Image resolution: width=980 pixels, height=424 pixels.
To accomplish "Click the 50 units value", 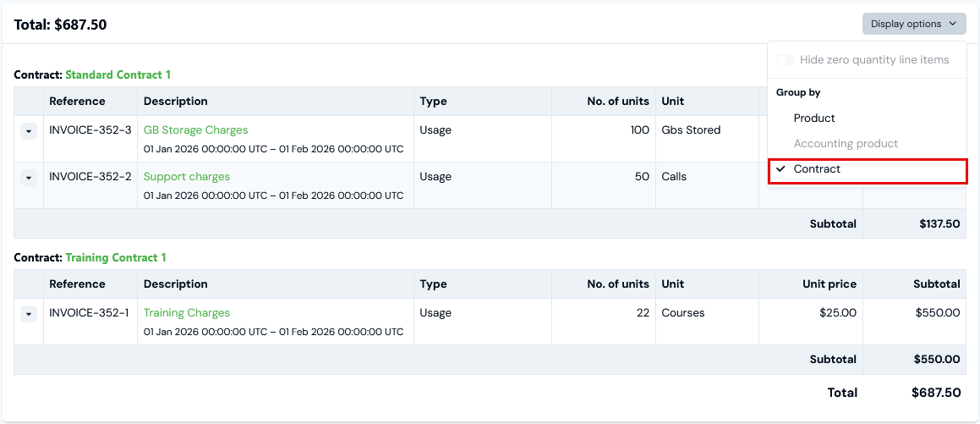I will coord(642,177).
